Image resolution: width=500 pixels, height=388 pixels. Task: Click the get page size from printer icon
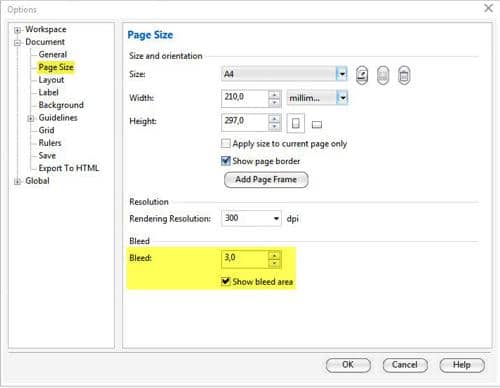coord(383,75)
